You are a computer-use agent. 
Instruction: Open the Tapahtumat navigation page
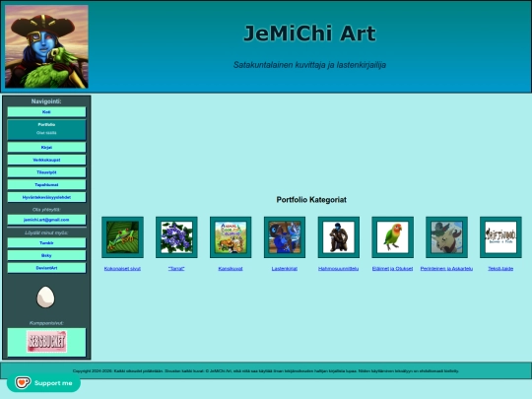click(x=46, y=185)
